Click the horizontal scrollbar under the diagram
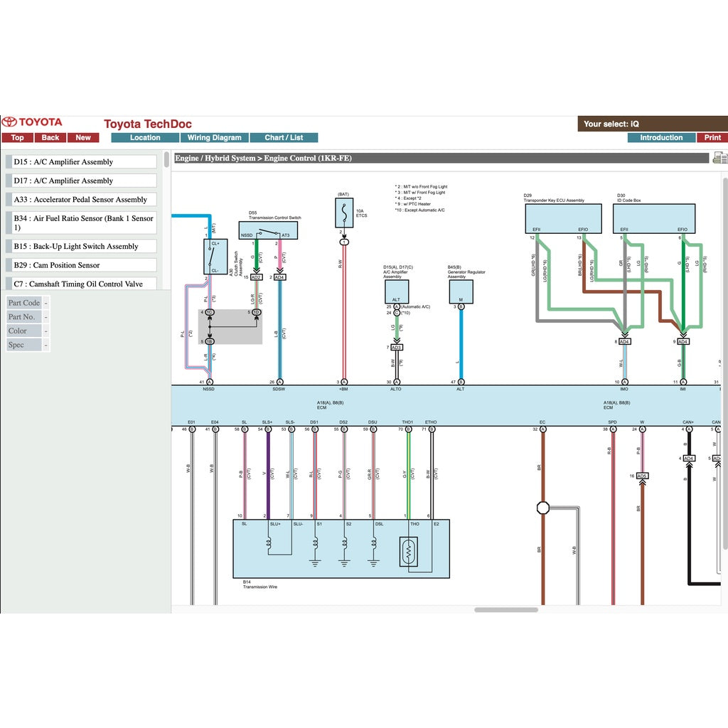 point(506,609)
